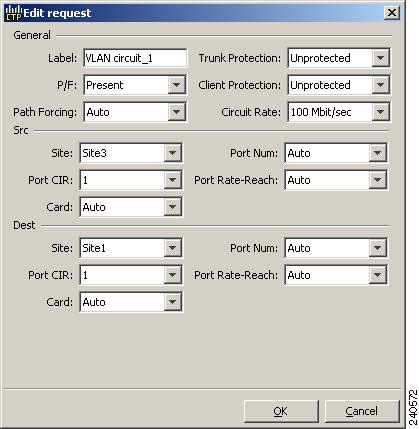This screenshot has width=419, height=429.
Task: Expand the Dest Port Num dropdown
Action: tap(336, 248)
